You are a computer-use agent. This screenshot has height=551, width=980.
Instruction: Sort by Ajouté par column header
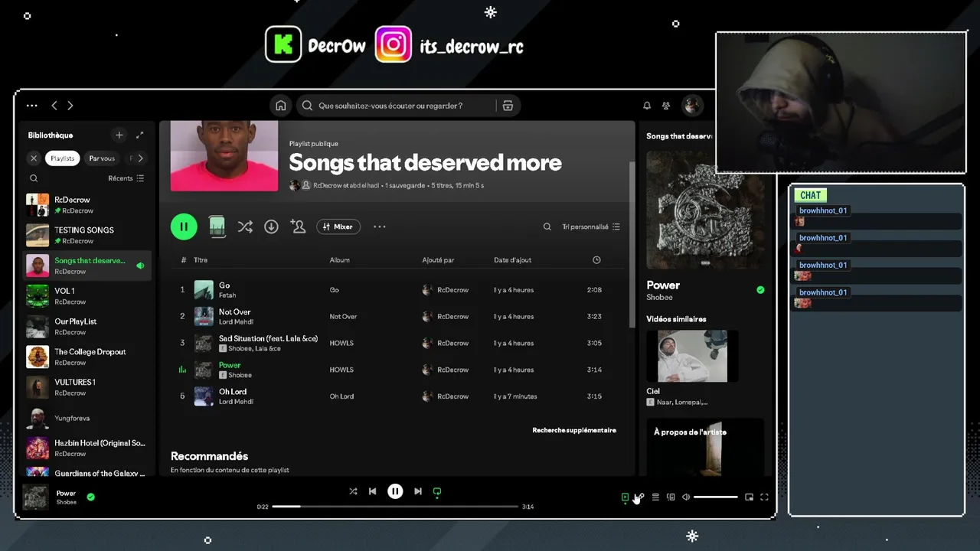pyautogui.click(x=438, y=260)
